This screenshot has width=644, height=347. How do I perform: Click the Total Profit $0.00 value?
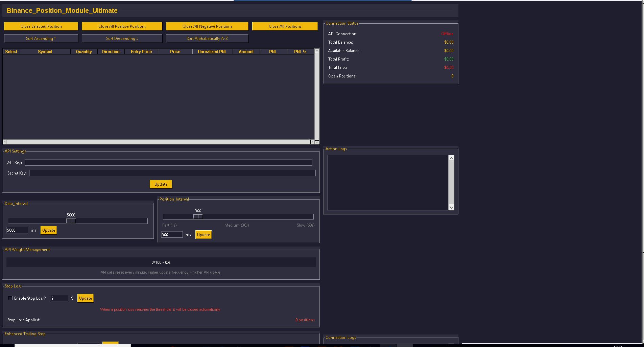pyautogui.click(x=449, y=59)
